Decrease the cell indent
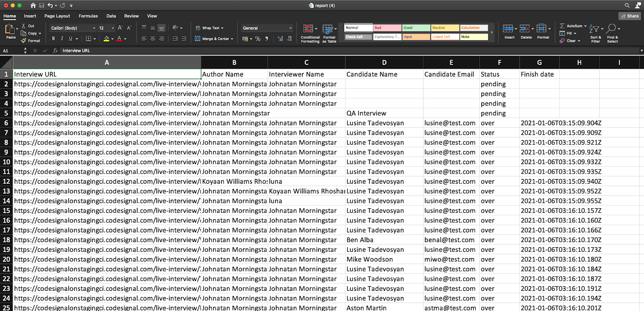This screenshot has height=311, width=644. (175, 39)
